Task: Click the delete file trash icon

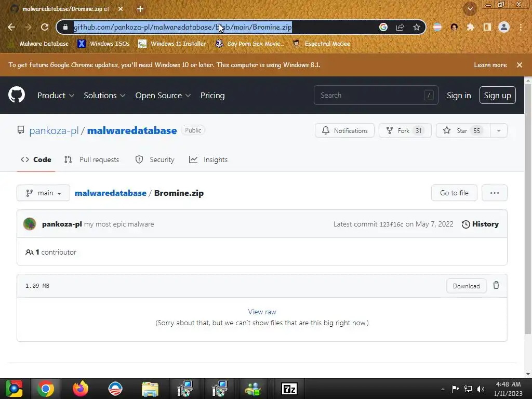Action: [x=496, y=285]
